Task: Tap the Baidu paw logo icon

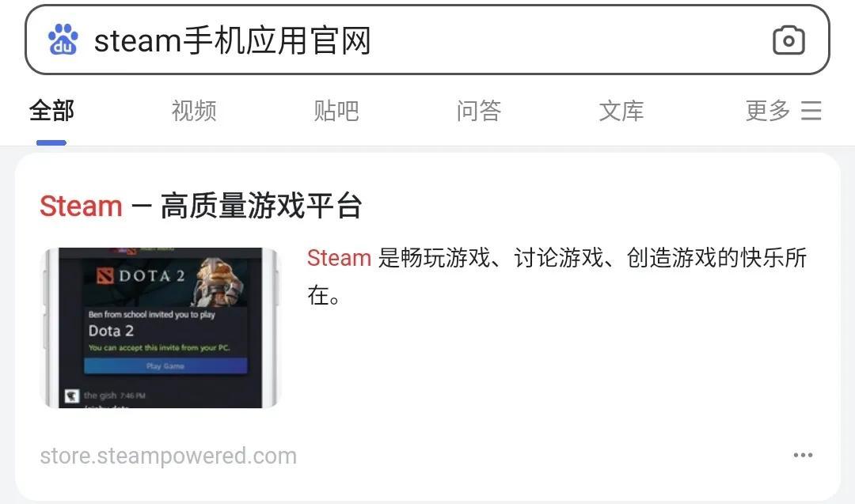Action: [63, 40]
